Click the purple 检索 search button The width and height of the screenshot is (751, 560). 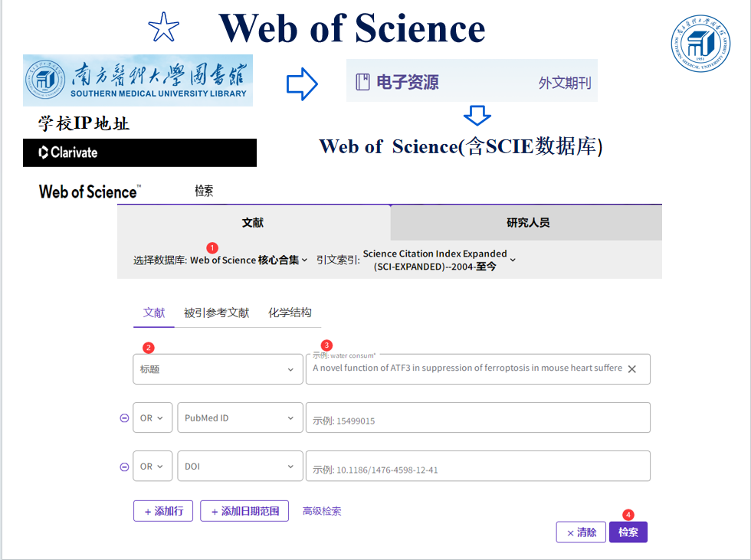click(x=628, y=532)
